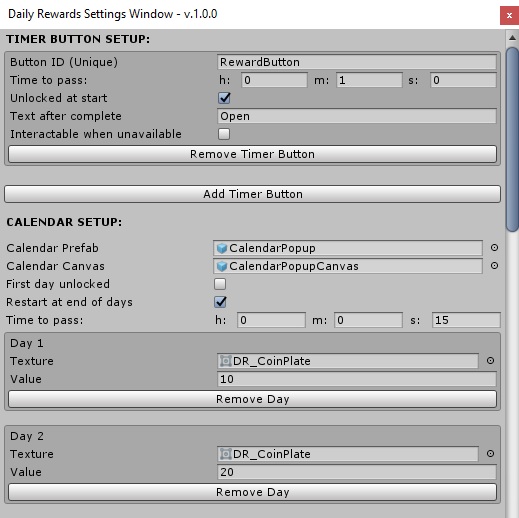Click Day 2 DR_CoinPlate sprite icon

coord(226,454)
